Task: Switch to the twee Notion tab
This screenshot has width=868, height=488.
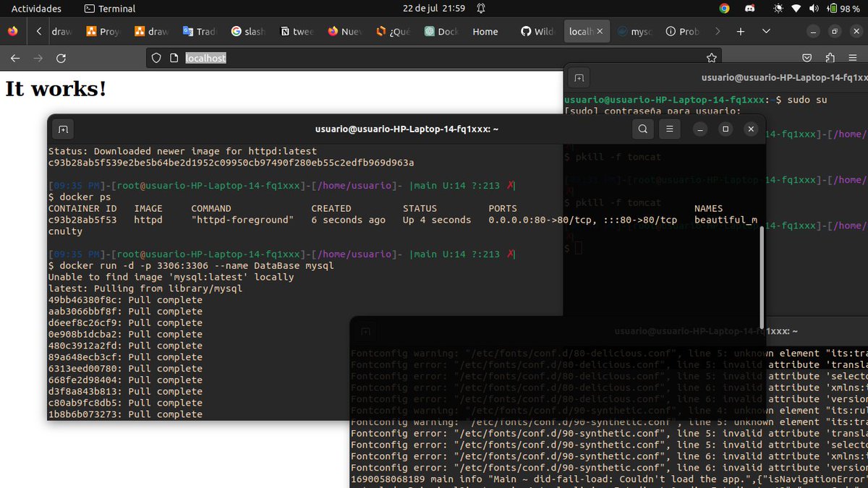Action: tap(297, 32)
